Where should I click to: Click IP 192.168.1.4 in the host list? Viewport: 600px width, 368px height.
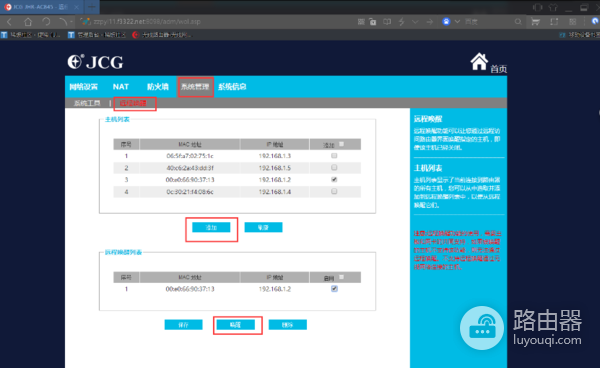click(x=275, y=192)
